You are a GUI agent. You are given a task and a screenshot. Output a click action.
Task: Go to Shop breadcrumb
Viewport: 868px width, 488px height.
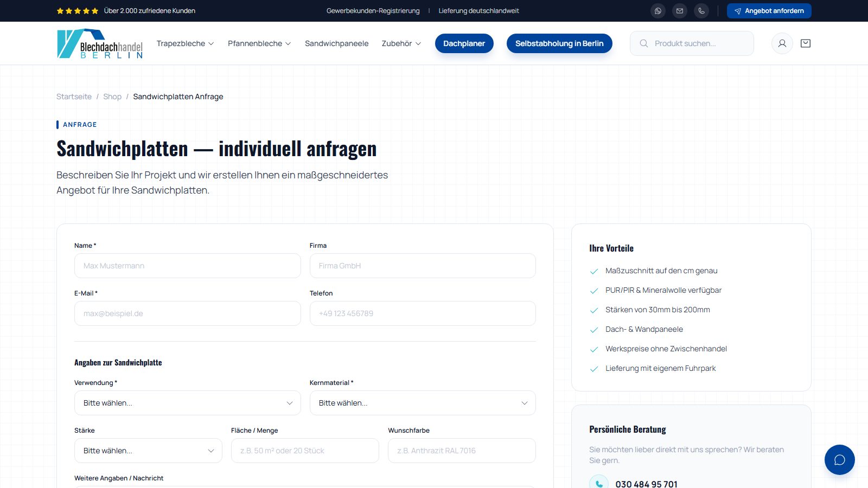[112, 97]
